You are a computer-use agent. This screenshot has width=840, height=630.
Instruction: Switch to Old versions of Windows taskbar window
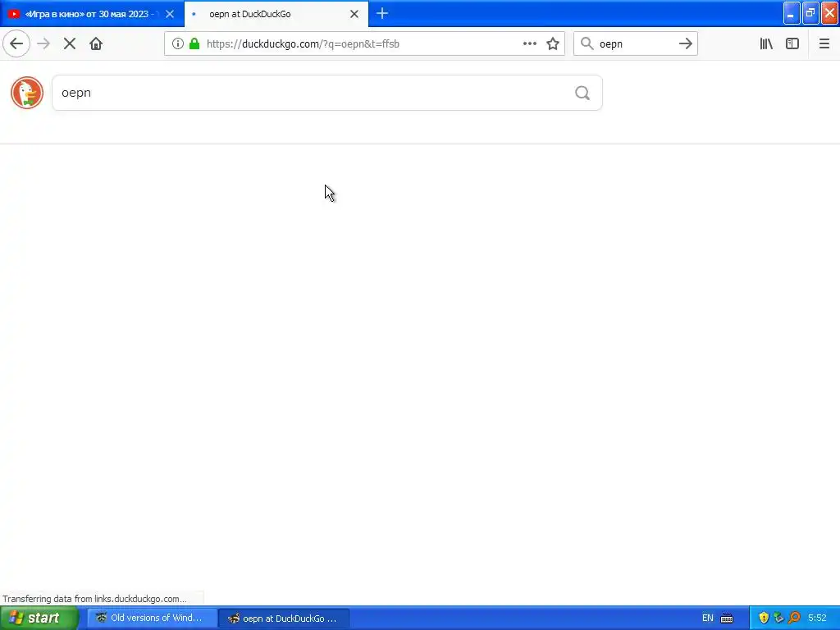point(152,618)
